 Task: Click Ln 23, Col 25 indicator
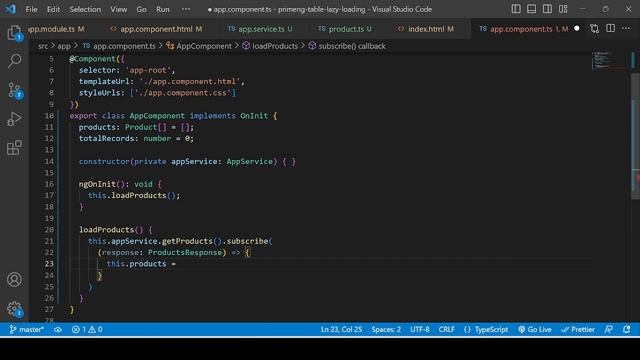tap(341, 329)
